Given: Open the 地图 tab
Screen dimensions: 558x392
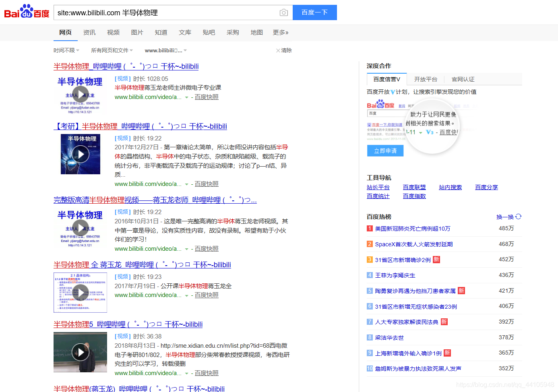Looking at the screenshot, I should 257,32.
